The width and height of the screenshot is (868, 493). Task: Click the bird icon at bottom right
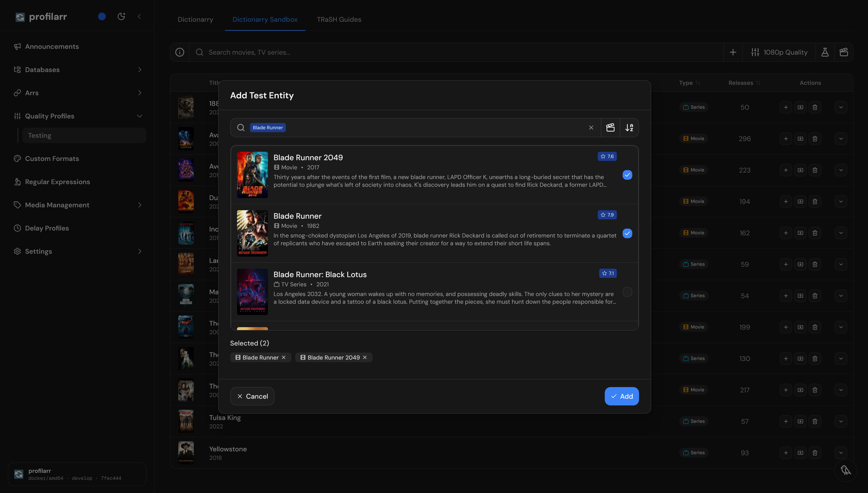(845, 470)
